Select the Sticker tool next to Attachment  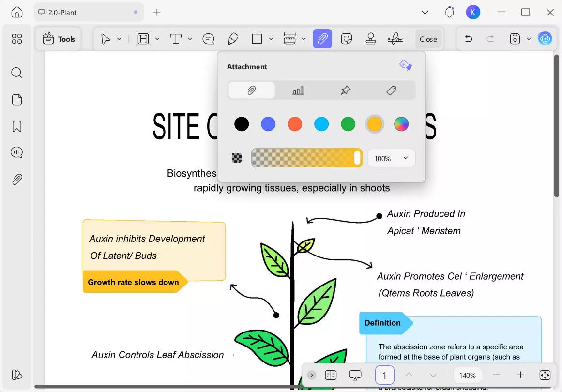(347, 39)
